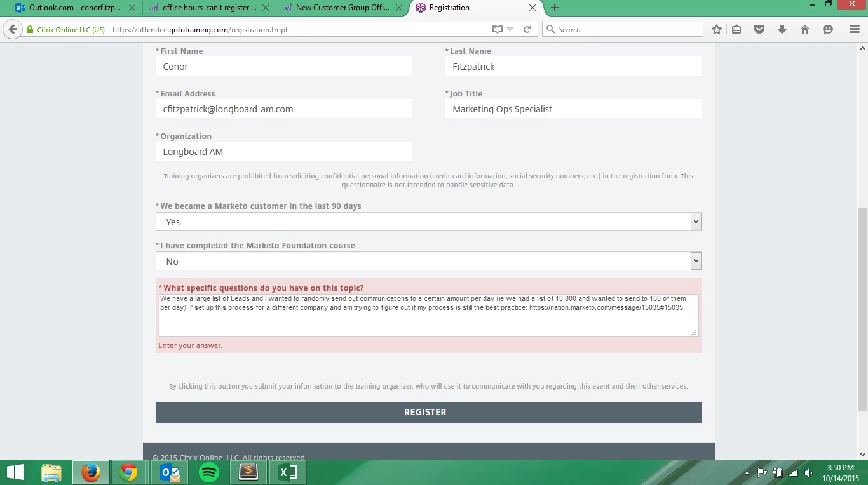Viewport: 868px width, 485px height.
Task: Edit the Job Title field
Action: pos(573,109)
